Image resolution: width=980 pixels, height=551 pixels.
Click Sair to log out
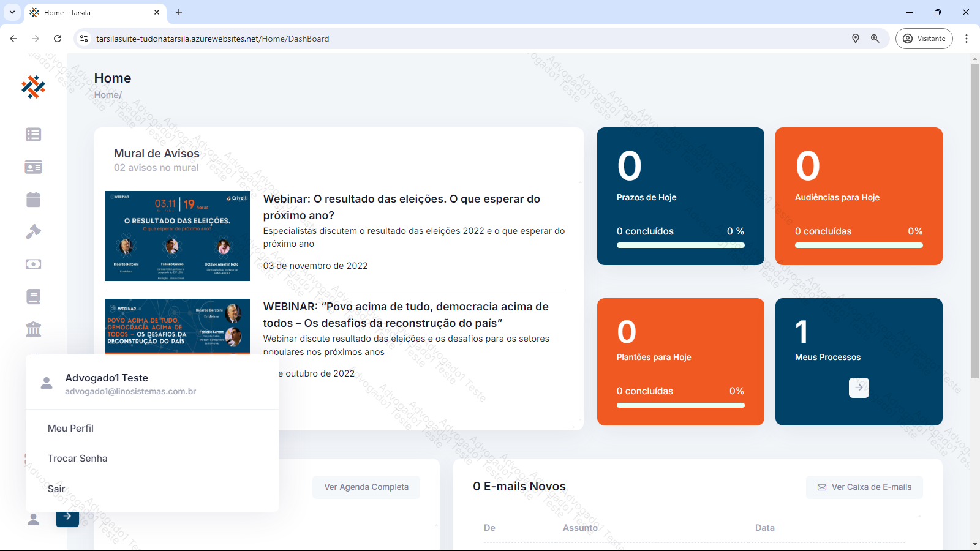tap(56, 489)
